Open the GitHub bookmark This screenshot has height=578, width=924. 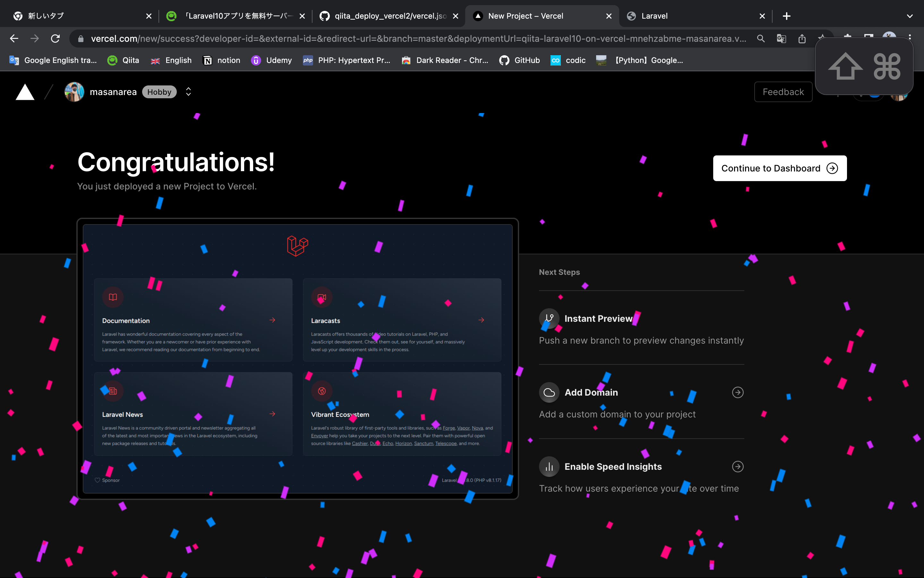pyautogui.click(x=520, y=60)
